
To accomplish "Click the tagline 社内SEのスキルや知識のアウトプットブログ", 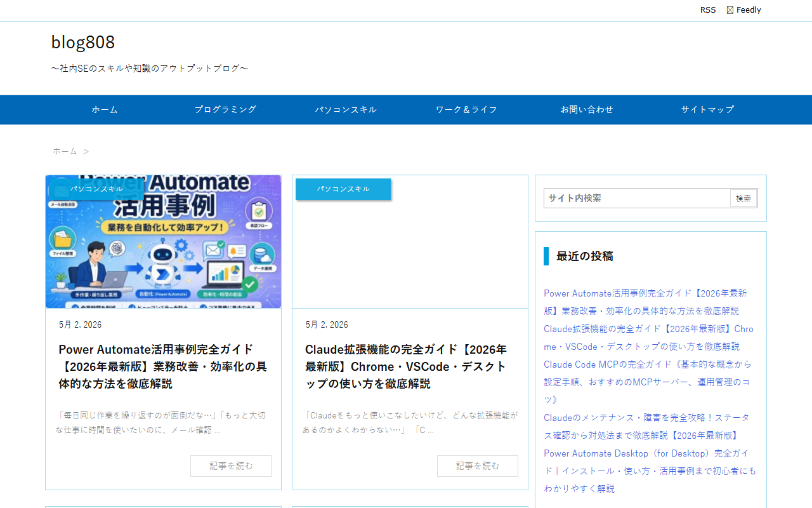I will [150, 69].
